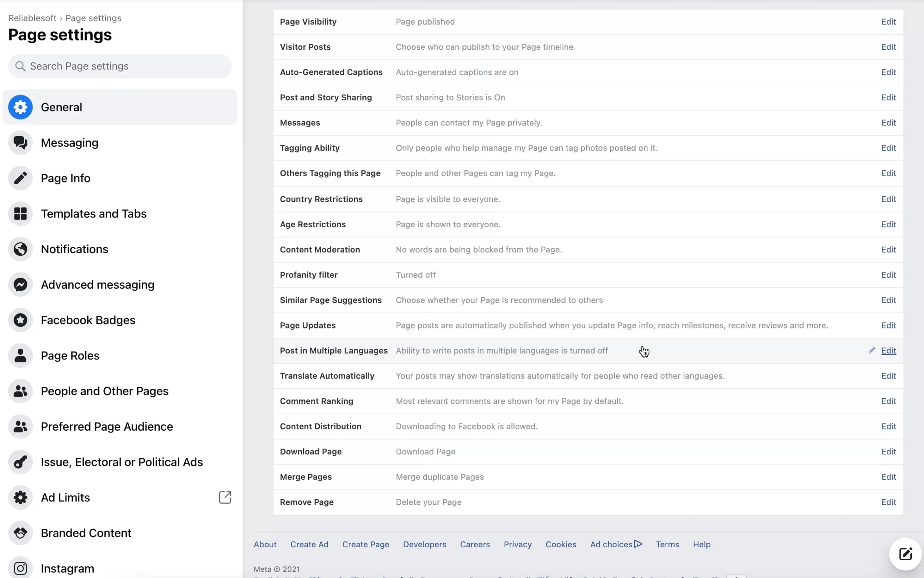Edit the Profanity filter setting
The image size is (924, 578).
coord(889,275)
